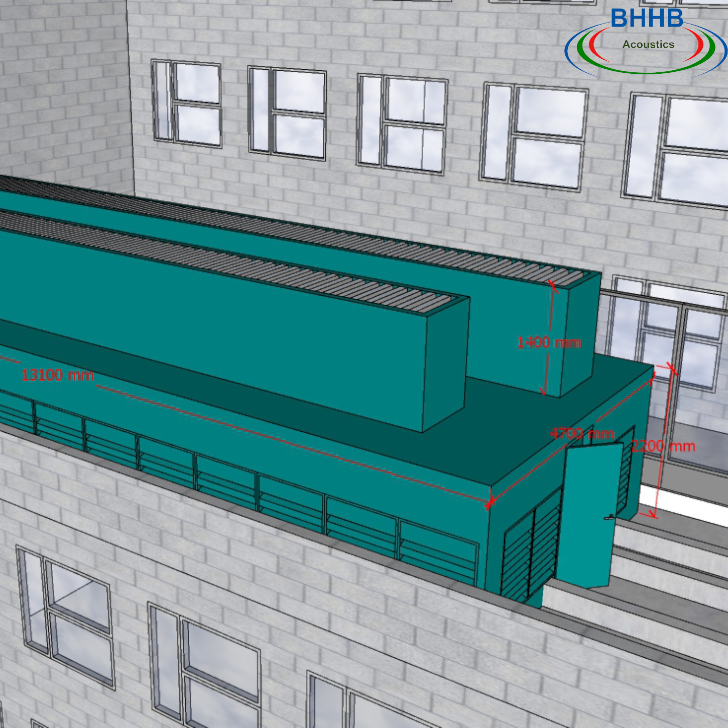728x728 pixels.
Task: Select the top-left window on the upper wall
Action: 187,103
